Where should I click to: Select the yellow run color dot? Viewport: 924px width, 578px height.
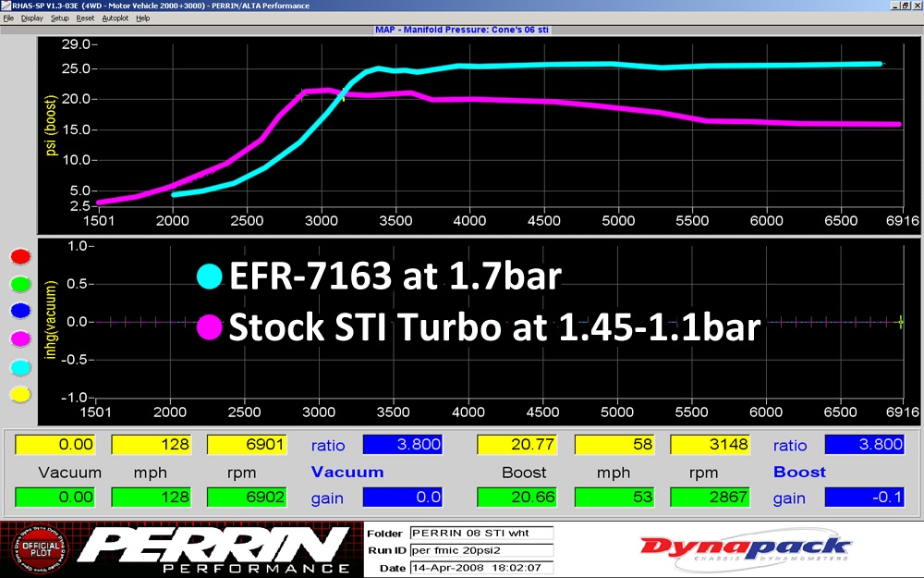tap(20, 395)
